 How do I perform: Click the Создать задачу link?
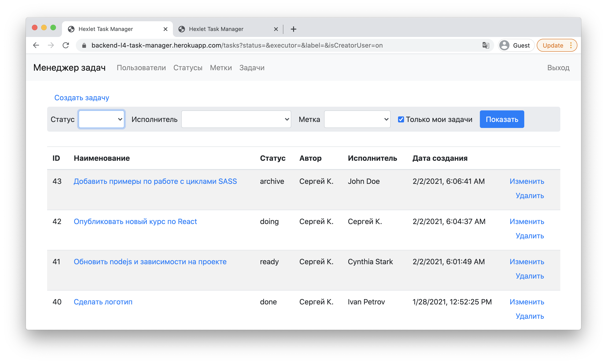82,98
